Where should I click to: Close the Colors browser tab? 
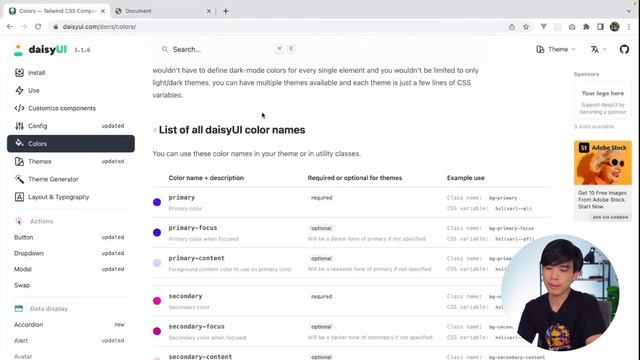click(x=103, y=11)
